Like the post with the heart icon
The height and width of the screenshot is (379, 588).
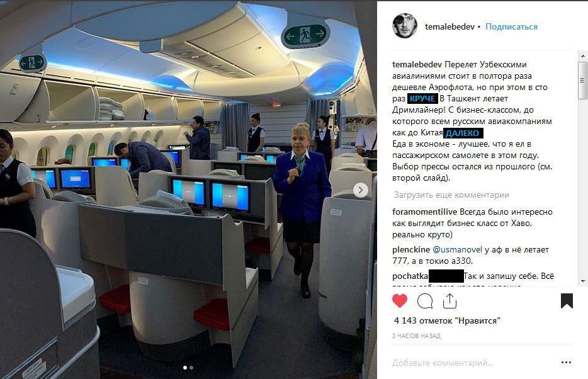[399, 301]
